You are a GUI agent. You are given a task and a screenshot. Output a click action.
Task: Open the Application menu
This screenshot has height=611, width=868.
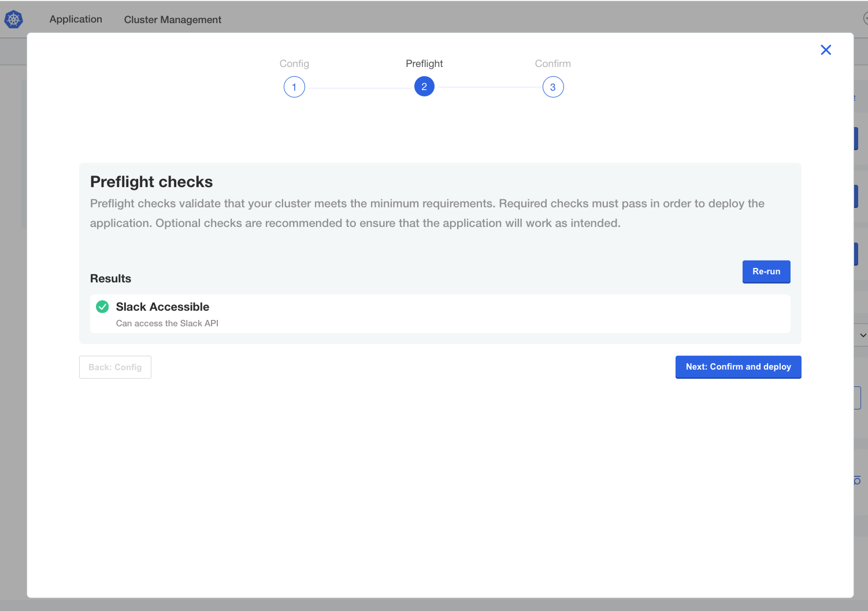point(76,19)
